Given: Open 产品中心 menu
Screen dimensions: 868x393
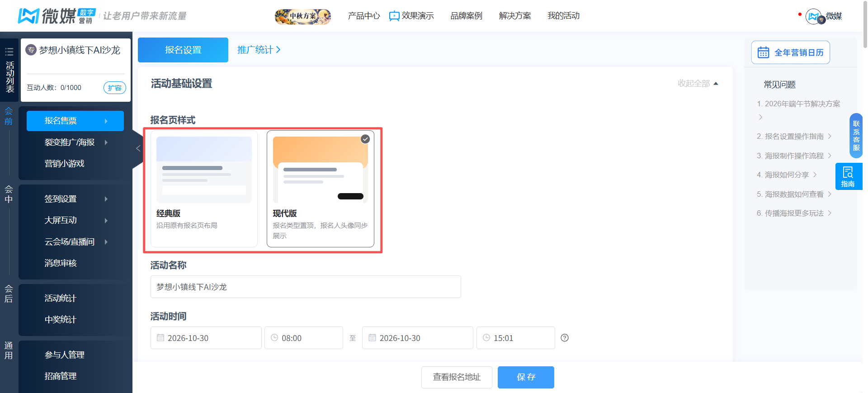Looking at the screenshot, I should (x=364, y=16).
